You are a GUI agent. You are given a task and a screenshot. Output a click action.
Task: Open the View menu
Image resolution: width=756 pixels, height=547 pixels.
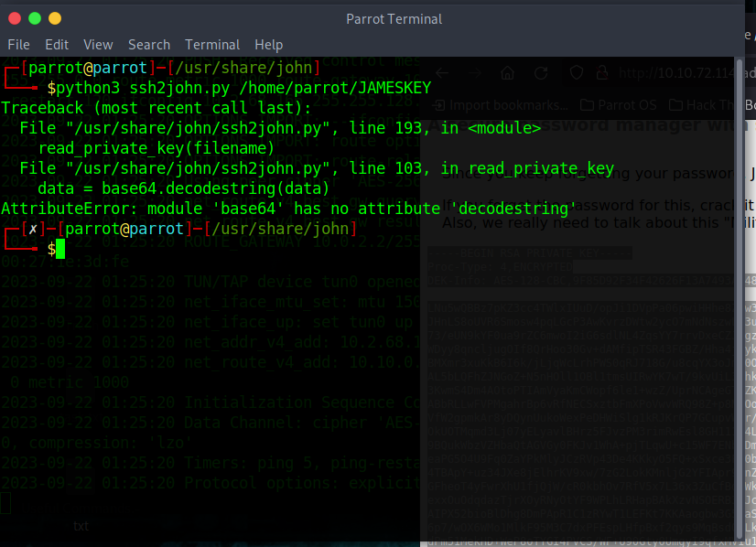tap(98, 45)
